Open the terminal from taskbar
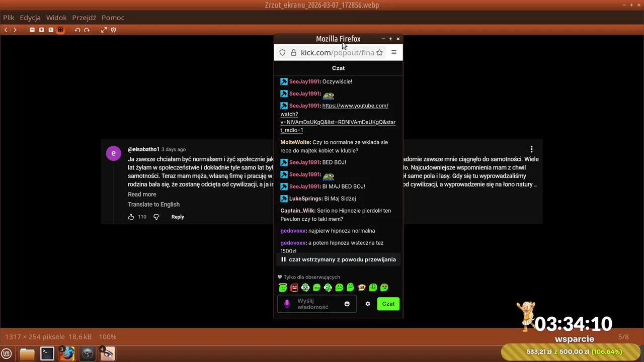644x362 pixels. click(x=47, y=354)
